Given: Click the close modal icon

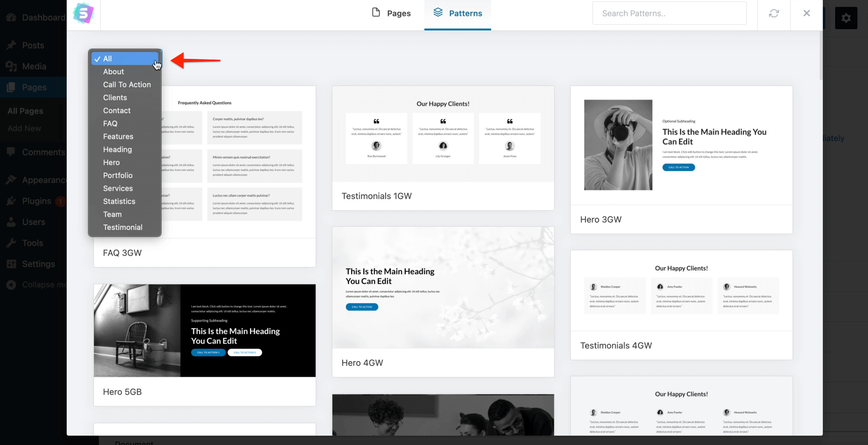Looking at the screenshot, I should pos(806,13).
